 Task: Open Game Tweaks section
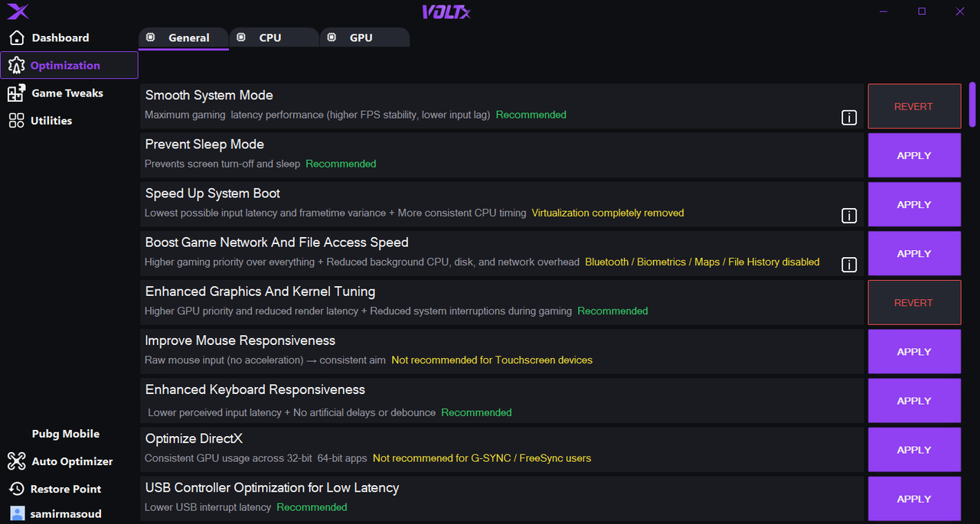(x=69, y=93)
